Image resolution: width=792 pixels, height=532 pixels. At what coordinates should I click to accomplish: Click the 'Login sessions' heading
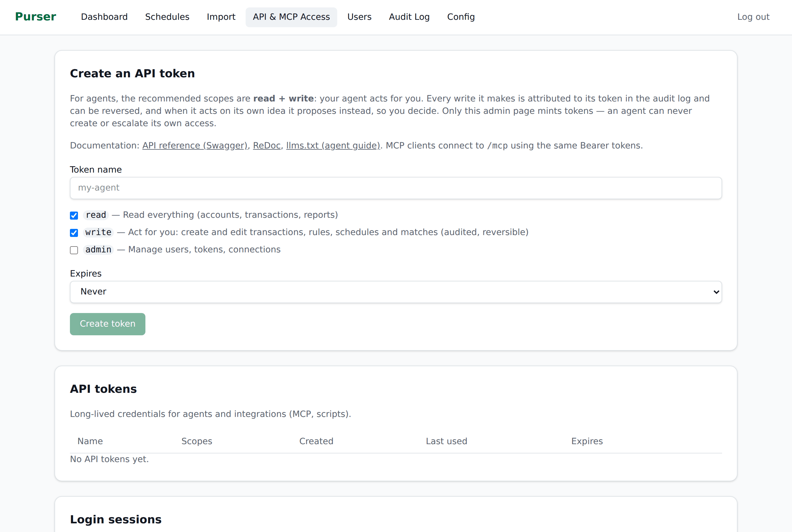pyautogui.click(x=116, y=519)
